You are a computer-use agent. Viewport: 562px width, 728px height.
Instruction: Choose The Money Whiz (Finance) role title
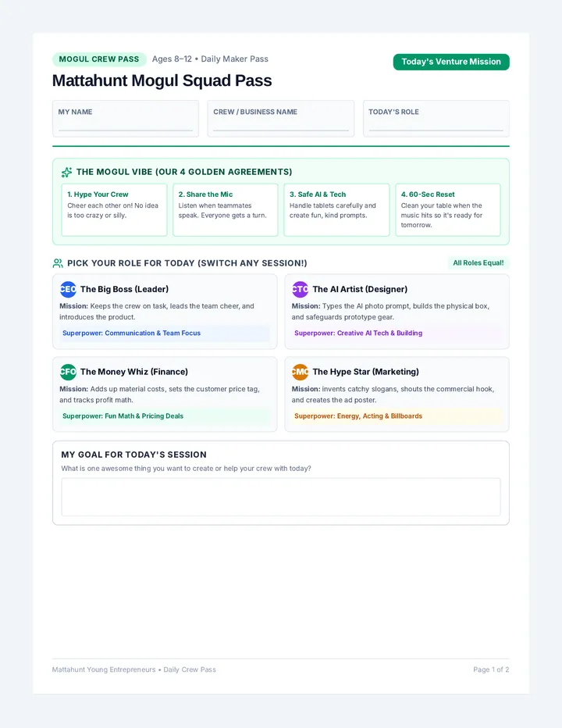click(x=134, y=372)
